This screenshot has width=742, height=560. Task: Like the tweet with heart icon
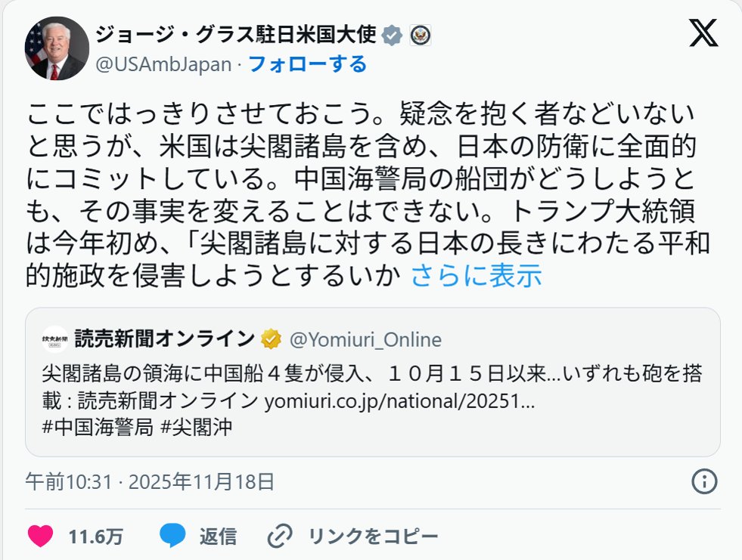(x=40, y=537)
